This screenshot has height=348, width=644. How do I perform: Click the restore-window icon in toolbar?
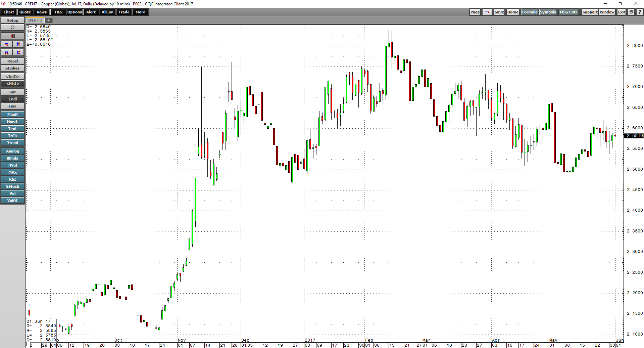tap(631, 12)
